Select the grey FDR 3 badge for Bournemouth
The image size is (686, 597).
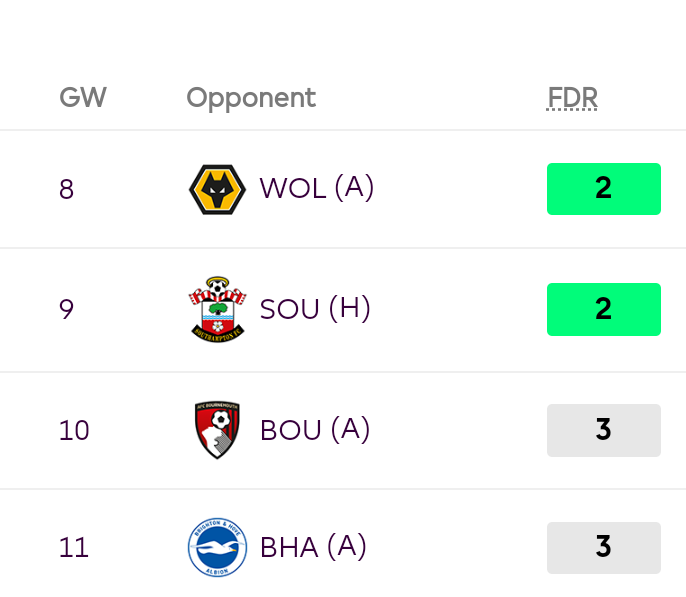[x=604, y=430]
